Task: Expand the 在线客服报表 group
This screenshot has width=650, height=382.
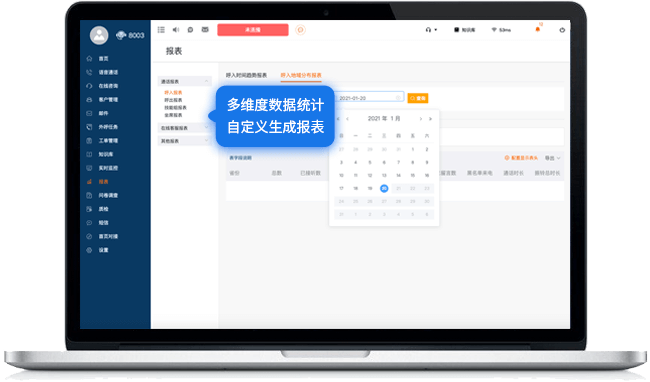Action: (184, 128)
